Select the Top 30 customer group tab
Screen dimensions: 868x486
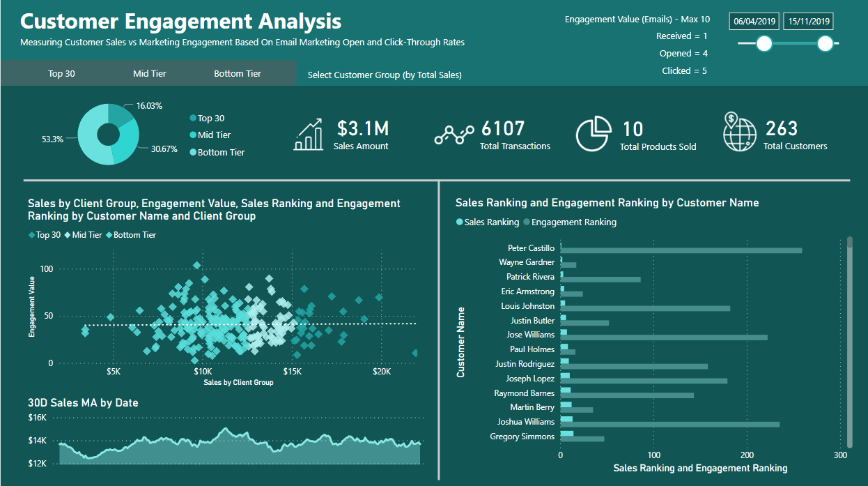pyautogui.click(x=61, y=73)
